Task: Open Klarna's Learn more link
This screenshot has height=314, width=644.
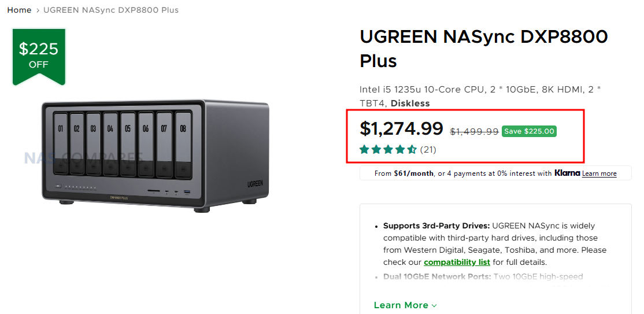Action: (x=599, y=173)
